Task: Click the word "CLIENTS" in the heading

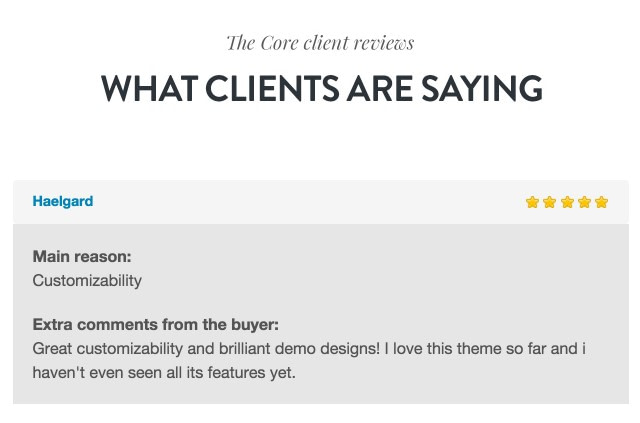Action: click(272, 88)
